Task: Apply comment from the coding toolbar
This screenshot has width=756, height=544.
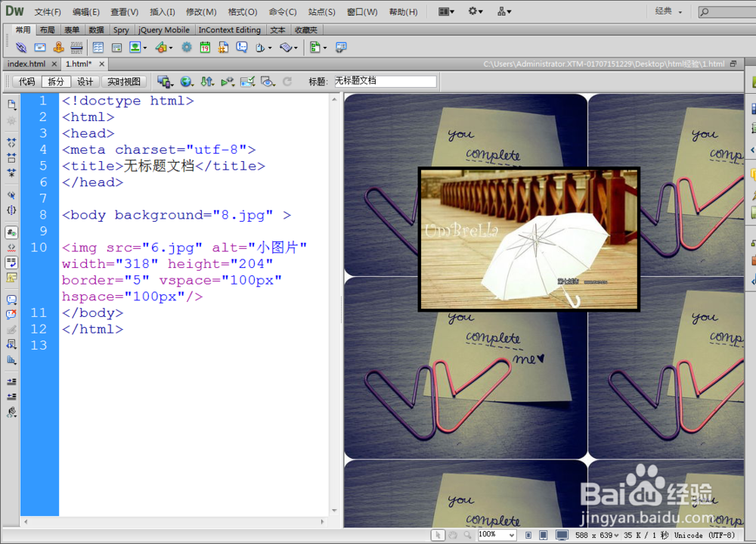Action: pyautogui.click(x=11, y=300)
